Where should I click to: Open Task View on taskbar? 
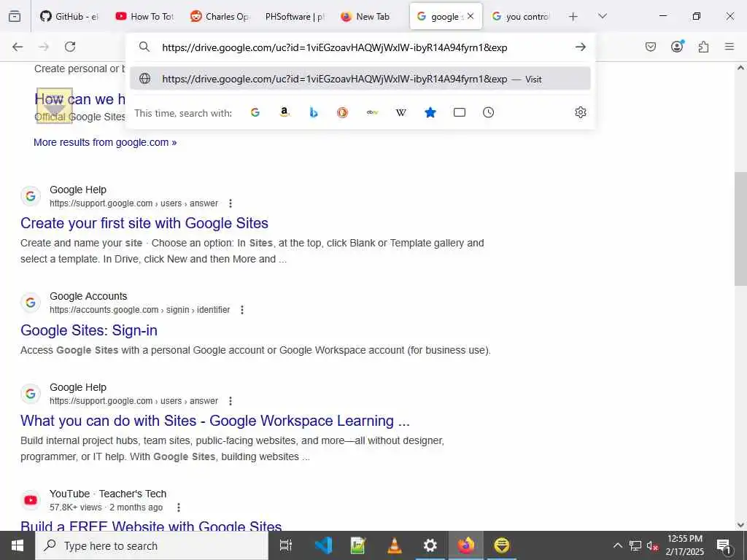(x=285, y=545)
